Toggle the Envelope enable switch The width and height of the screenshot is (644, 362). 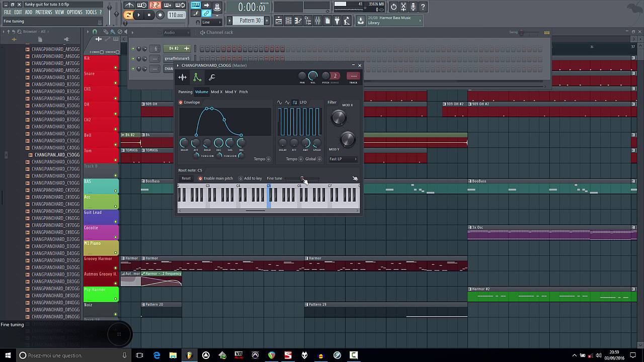[x=181, y=103]
